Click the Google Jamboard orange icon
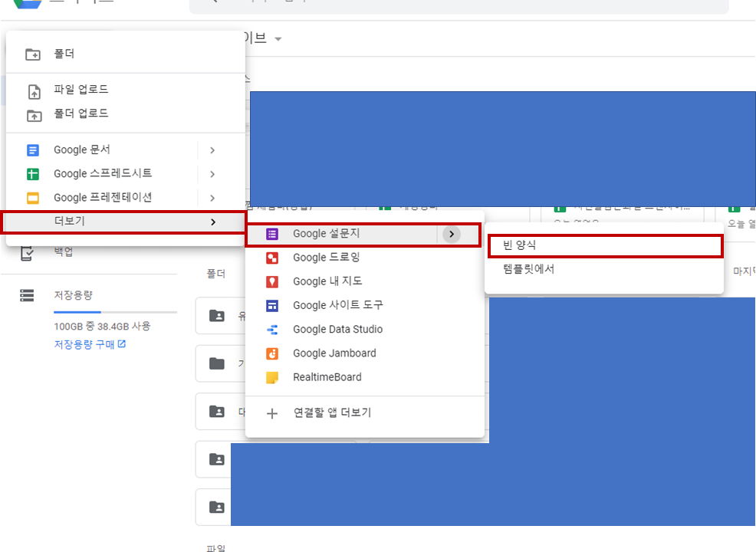 272,354
